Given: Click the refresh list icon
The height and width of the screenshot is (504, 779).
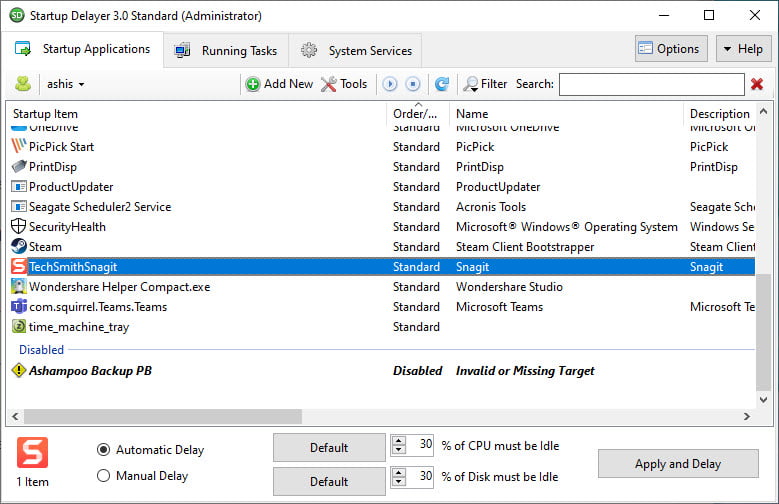Looking at the screenshot, I should coord(442,84).
